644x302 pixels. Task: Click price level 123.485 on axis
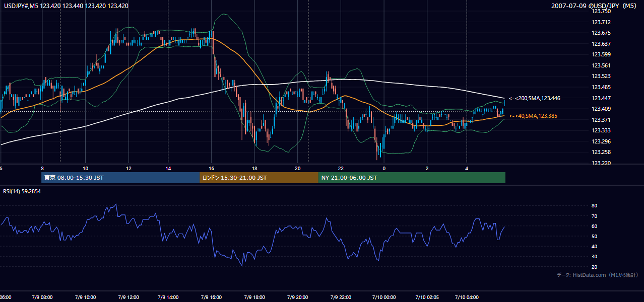pos(601,87)
